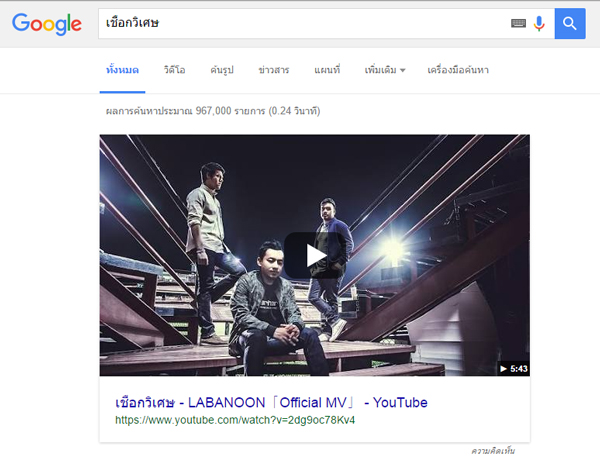
Task: Click the video thumbnail of the band
Action: (x=315, y=255)
